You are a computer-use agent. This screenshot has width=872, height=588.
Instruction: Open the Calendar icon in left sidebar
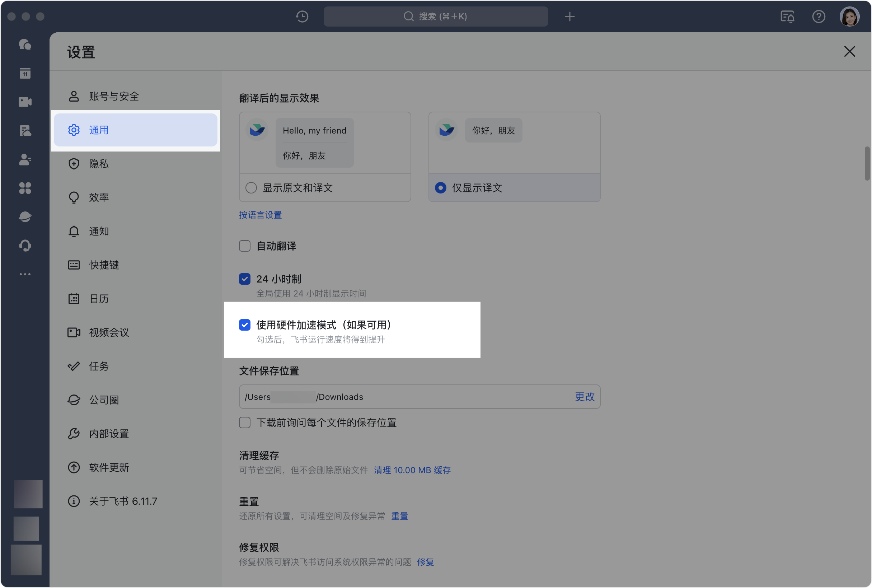25,73
